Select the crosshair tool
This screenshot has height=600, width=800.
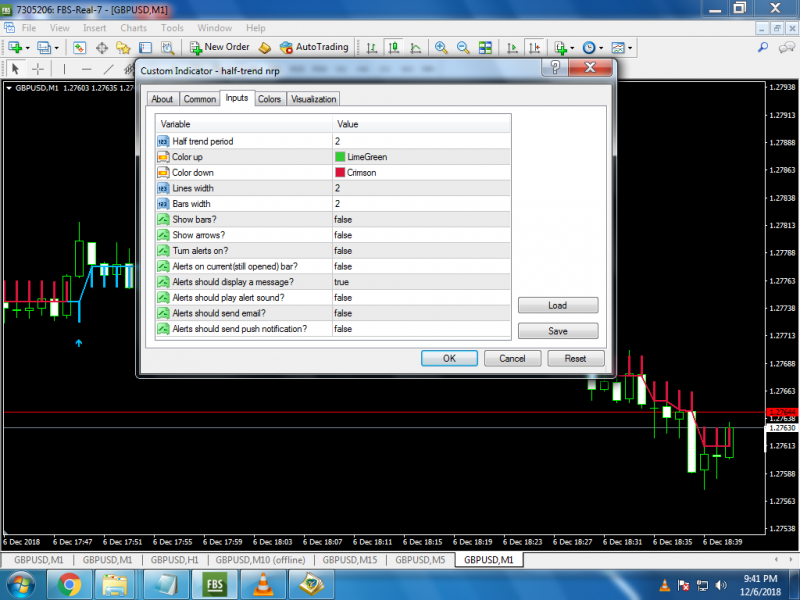(x=38, y=68)
